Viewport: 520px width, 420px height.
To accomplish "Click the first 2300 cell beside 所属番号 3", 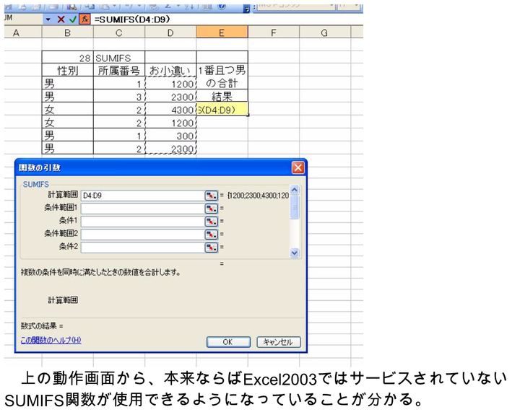I will pyautogui.click(x=170, y=97).
